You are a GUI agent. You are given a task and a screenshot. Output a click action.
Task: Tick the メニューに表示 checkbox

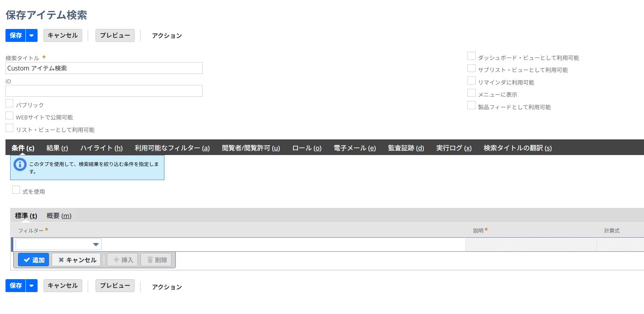[x=471, y=93]
